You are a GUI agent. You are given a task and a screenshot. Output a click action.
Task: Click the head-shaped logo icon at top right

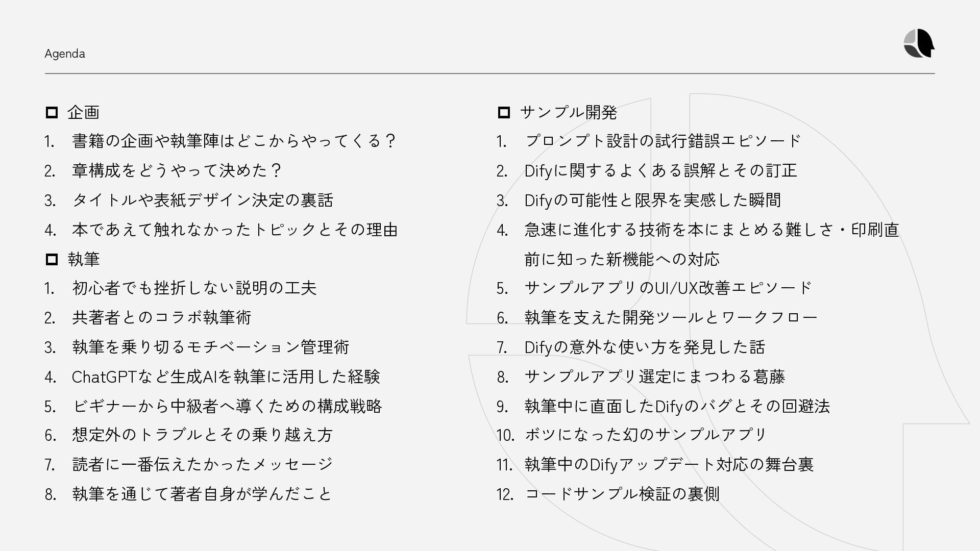(919, 43)
